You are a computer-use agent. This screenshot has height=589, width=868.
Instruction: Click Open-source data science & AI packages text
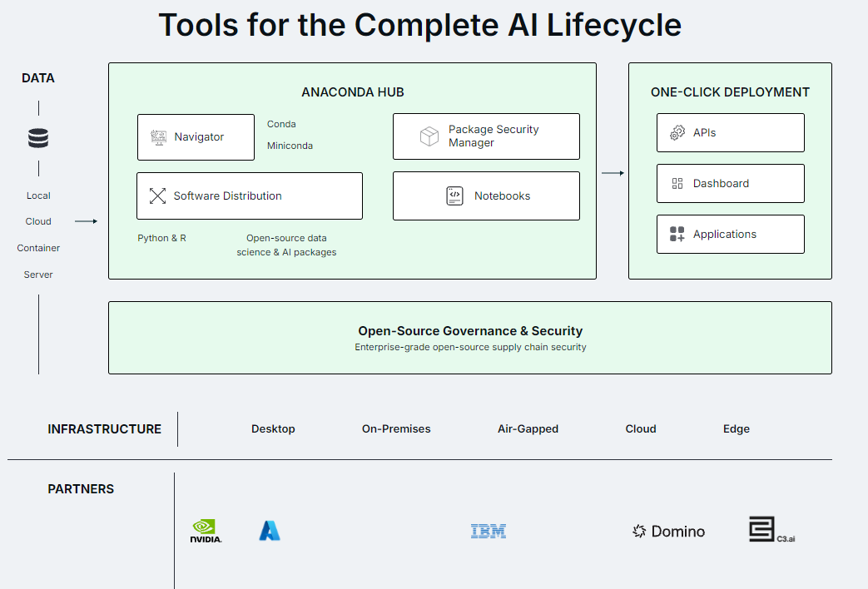pos(287,245)
